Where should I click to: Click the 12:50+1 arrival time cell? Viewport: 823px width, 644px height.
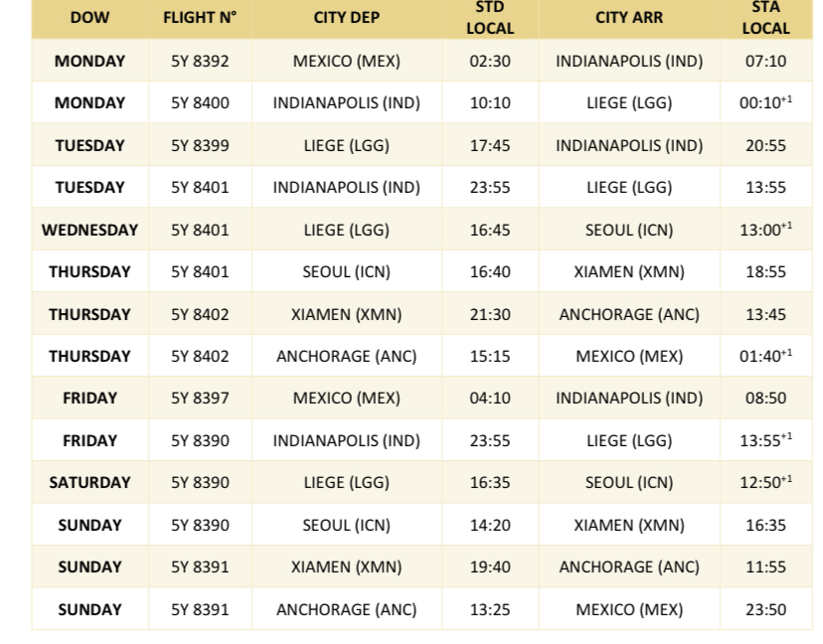coord(765,482)
